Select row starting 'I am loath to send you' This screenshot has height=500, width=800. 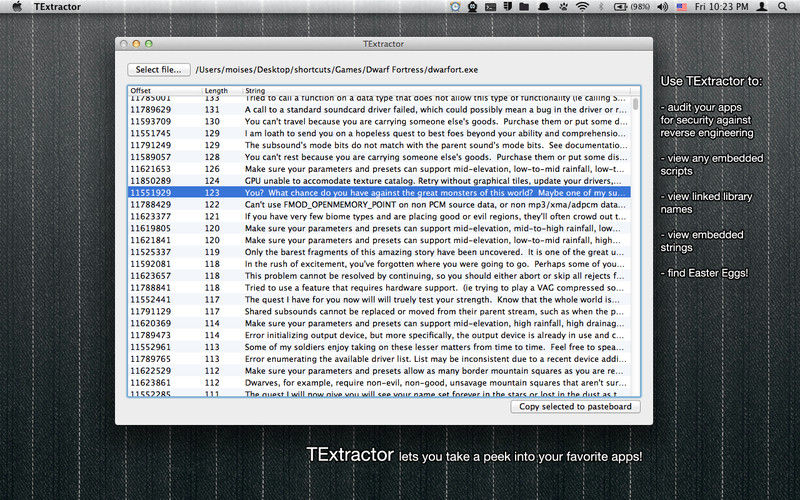(x=379, y=133)
